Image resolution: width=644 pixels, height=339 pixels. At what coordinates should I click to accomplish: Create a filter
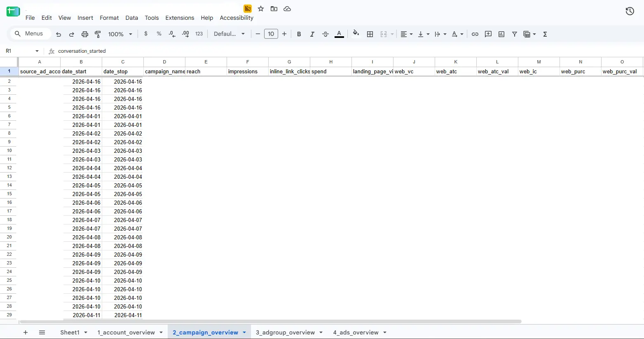tap(515, 34)
